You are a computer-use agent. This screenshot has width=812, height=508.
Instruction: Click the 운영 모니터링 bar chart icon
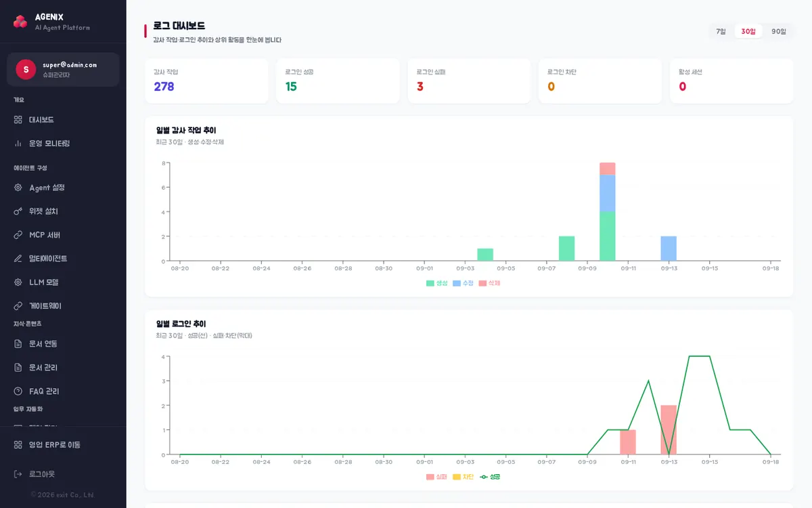tap(18, 144)
